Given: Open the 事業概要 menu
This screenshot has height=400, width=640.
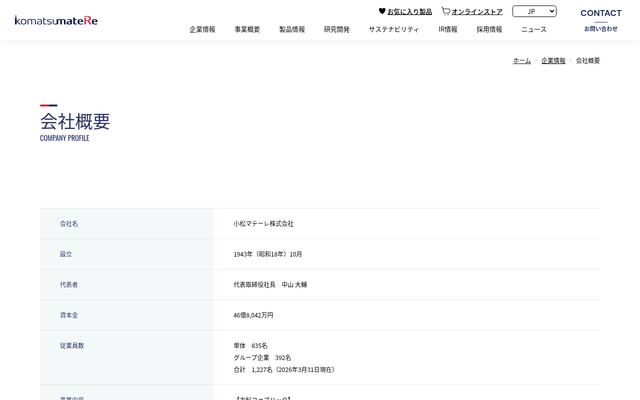Looking at the screenshot, I should pyautogui.click(x=247, y=29).
